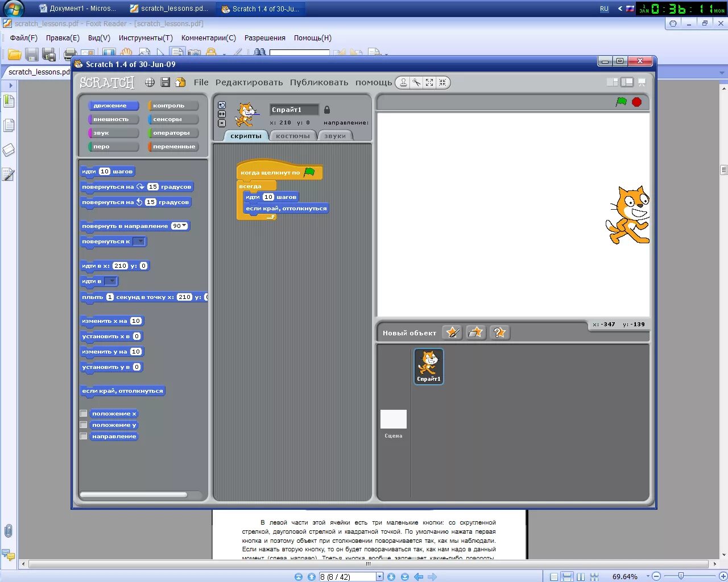Set rotation style to left-right flip only
The image size is (728, 582).
coord(222,114)
